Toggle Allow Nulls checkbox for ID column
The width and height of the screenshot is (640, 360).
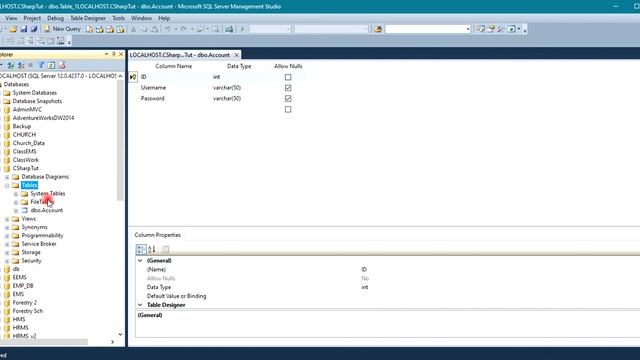pos(288,77)
